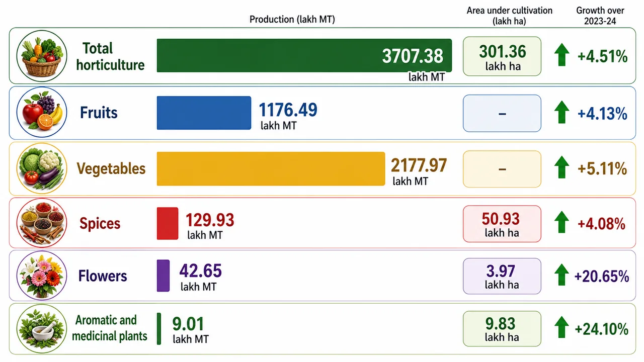Click the green up arrow beside +4.51%

point(561,55)
